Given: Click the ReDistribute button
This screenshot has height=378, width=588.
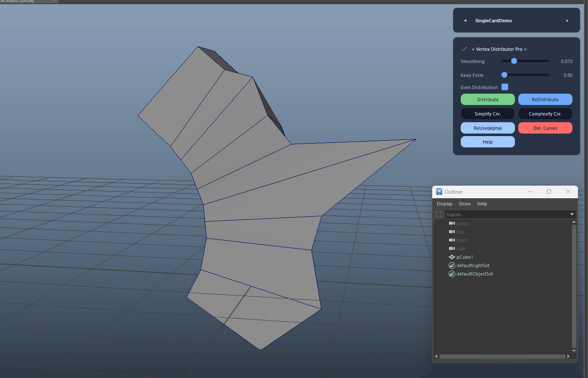Looking at the screenshot, I should tap(545, 100).
